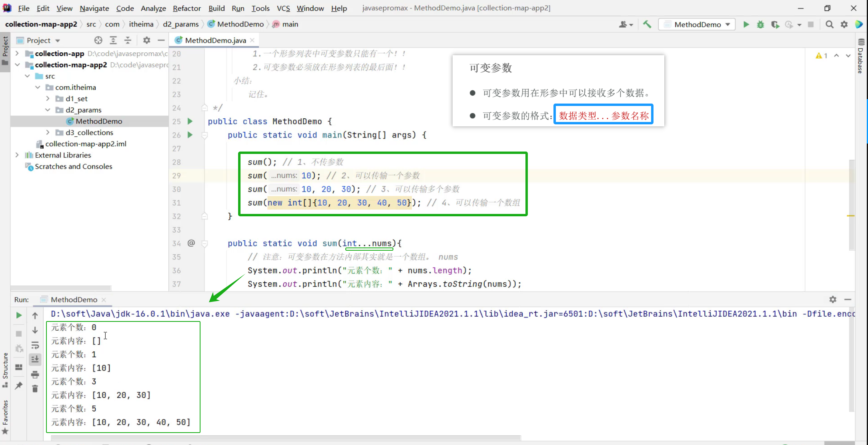Click the Rerun arrow in the Run panel
This screenshot has width=868, height=445.
(19, 315)
